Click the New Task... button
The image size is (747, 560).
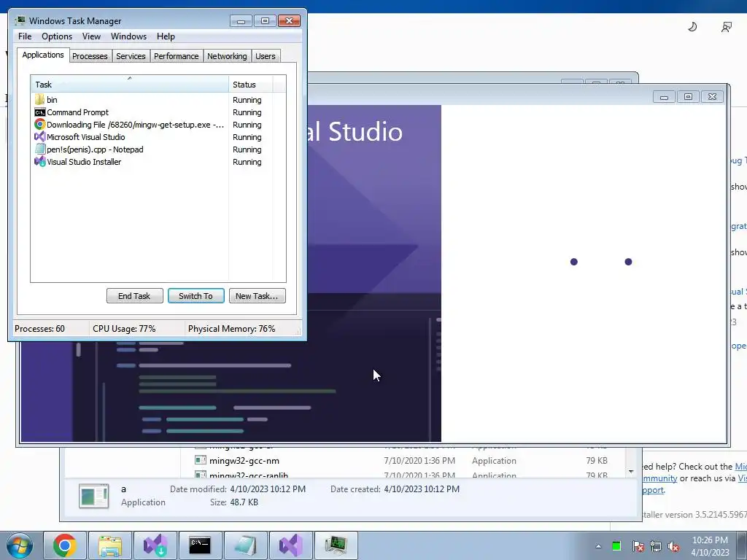258,296
